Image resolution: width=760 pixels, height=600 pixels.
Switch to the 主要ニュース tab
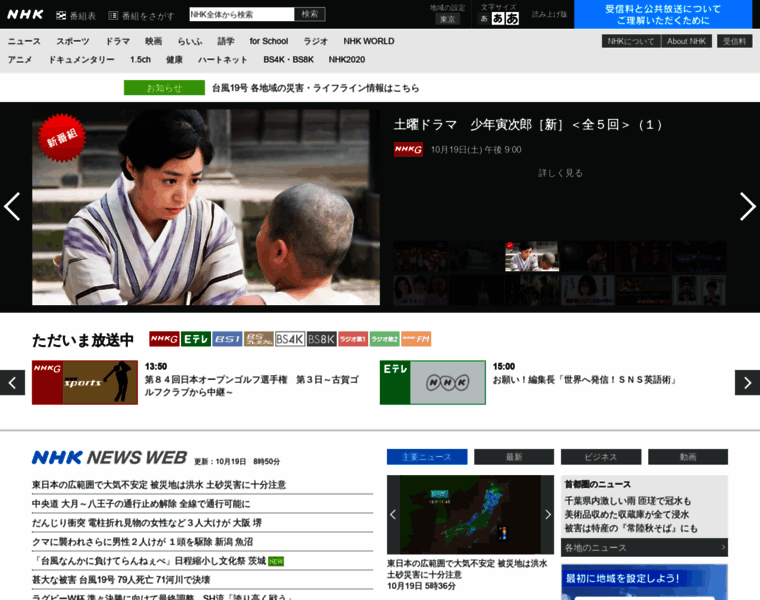coord(427,457)
